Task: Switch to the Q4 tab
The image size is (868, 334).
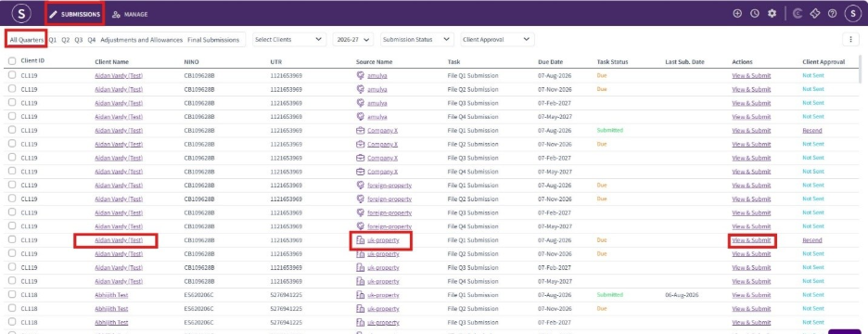Action: click(91, 40)
